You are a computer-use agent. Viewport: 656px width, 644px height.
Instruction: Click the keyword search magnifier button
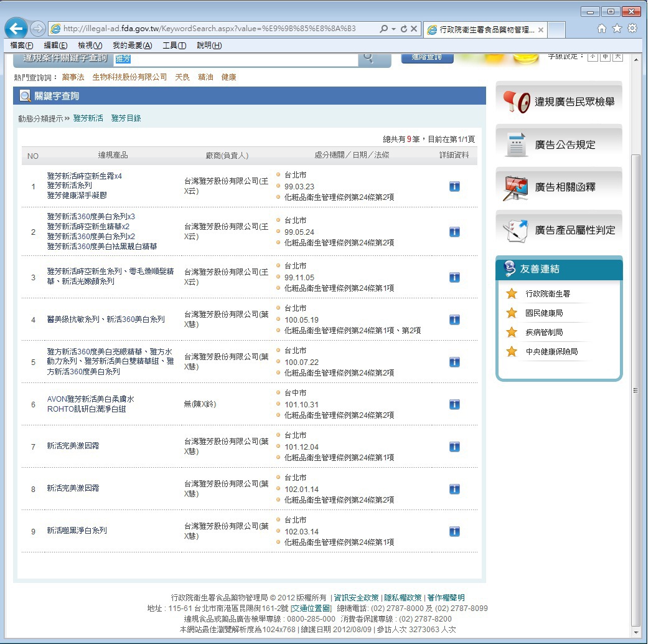pos(368,58)
